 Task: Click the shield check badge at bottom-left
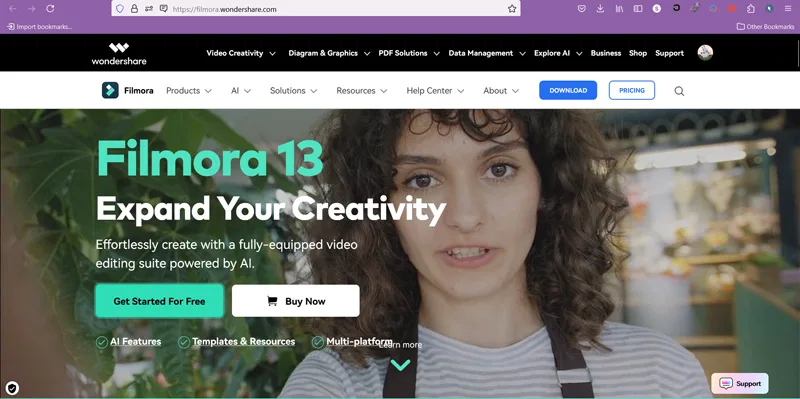12,388
